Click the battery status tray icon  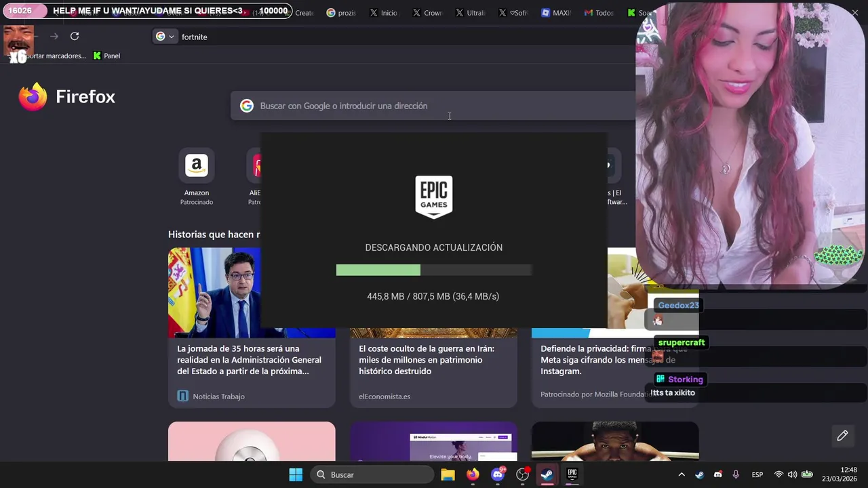[807, 474]
